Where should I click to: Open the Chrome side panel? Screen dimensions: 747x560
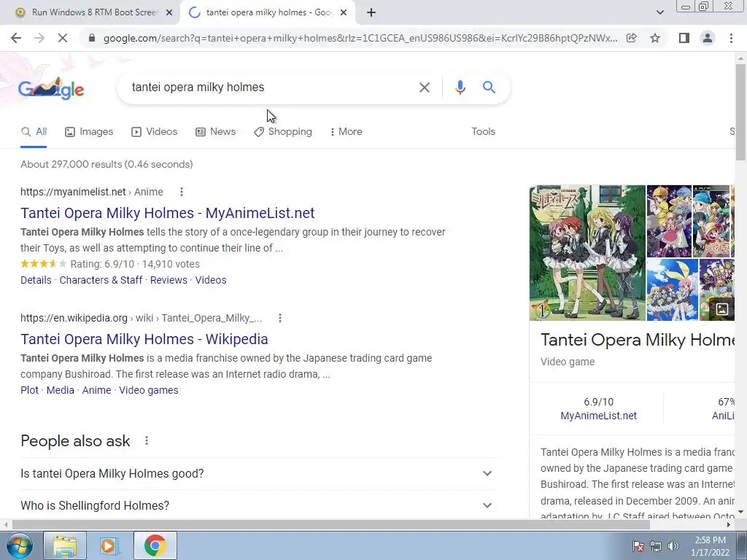click(x=684, y=38)
